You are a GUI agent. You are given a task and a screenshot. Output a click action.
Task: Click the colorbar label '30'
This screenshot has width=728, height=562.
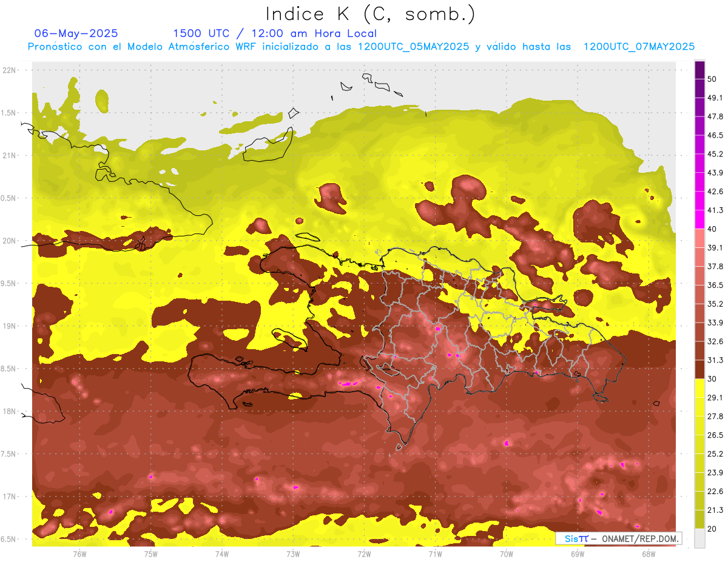pos(712,379)
